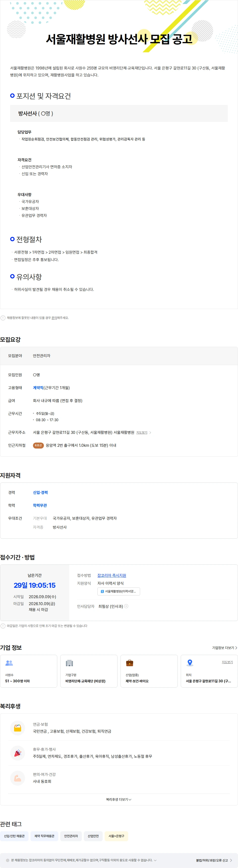
Task: Select the 계약직 employment type link
Action: pyautogui.click(x=38, y=388)
